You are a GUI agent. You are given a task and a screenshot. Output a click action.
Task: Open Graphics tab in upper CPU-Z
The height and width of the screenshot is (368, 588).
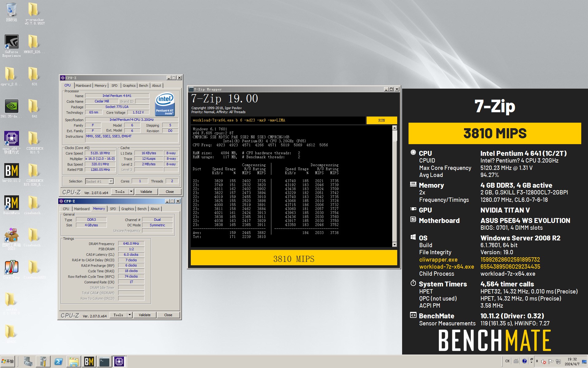pos(129,86)
